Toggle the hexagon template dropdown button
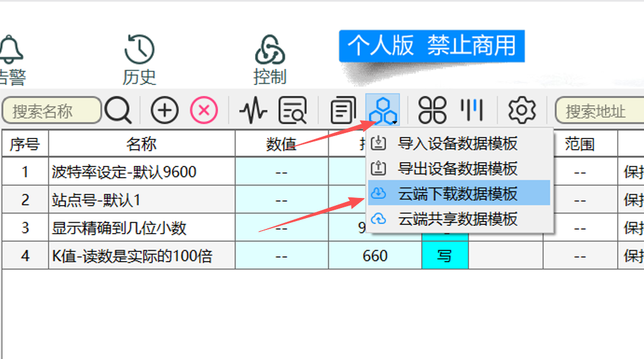 (x=383, y=110)
